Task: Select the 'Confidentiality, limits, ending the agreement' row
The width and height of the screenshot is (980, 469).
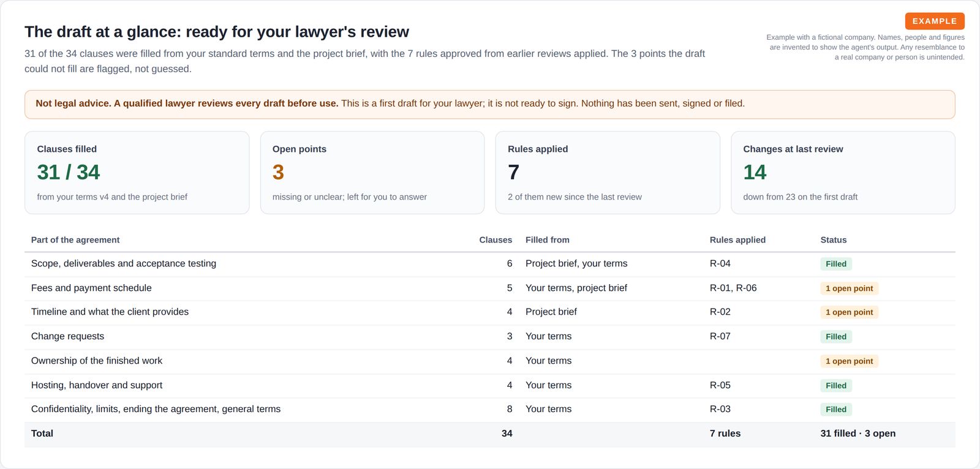Action: 490,410
